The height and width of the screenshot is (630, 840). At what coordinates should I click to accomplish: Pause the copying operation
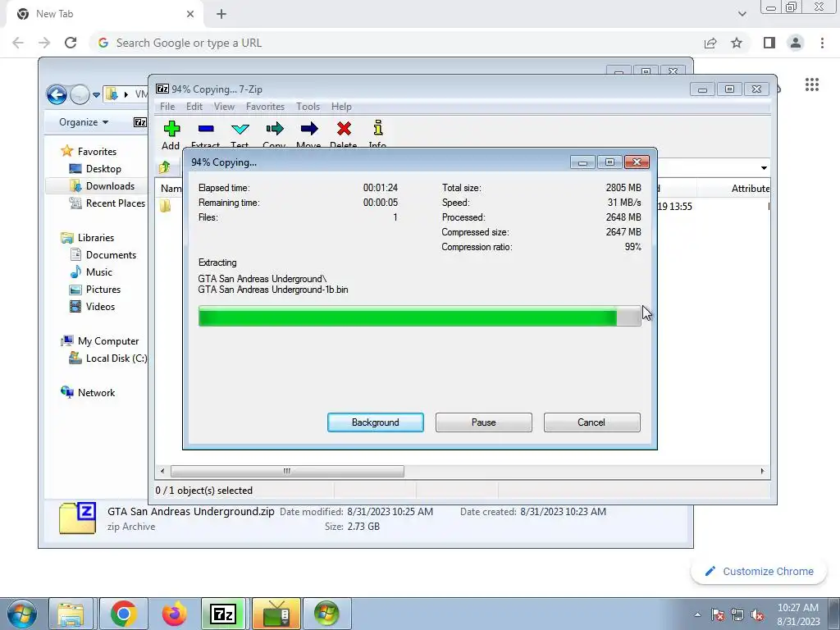click(484, 422)
